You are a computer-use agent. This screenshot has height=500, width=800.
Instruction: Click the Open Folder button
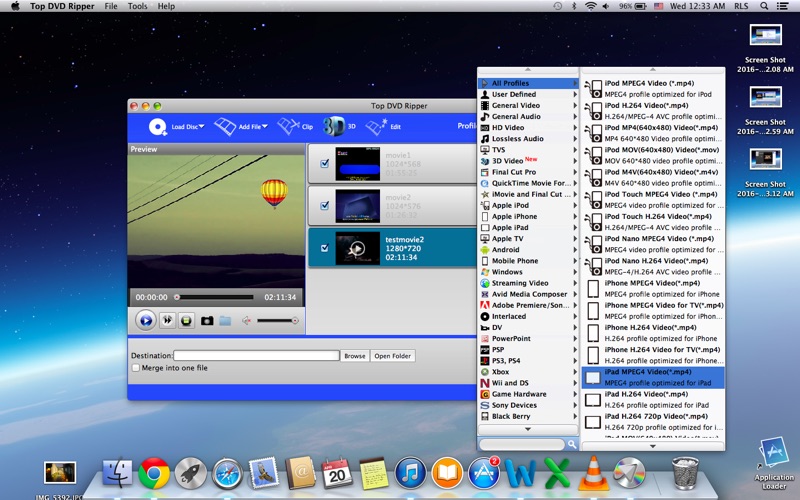pyautogui.click(x=392, y=356)
